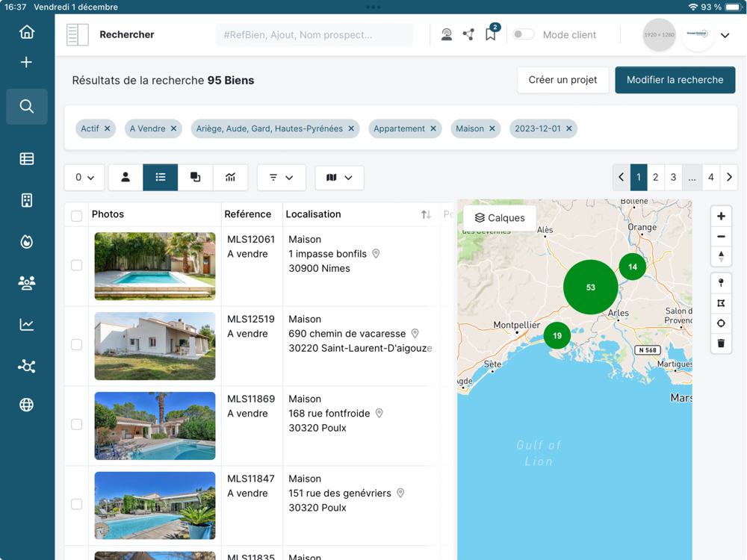Zoom in on the map
Image resolution: width=747 pixels, height=560 pixels.
point(722,217)
